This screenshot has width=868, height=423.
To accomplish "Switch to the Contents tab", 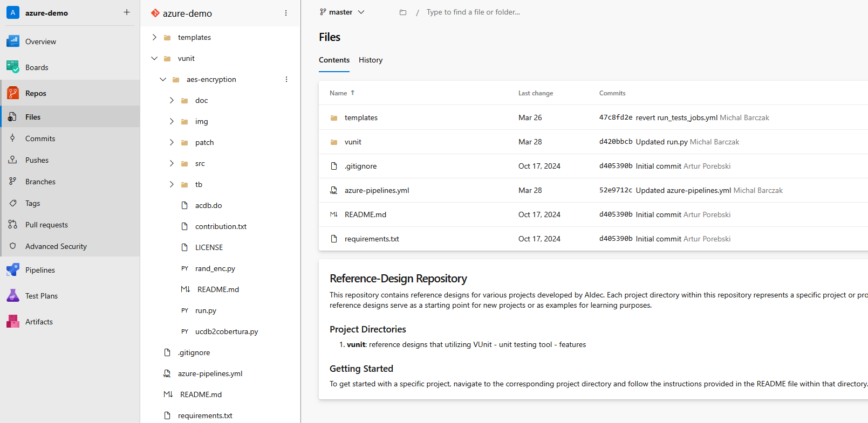I will tap(334, 60).
